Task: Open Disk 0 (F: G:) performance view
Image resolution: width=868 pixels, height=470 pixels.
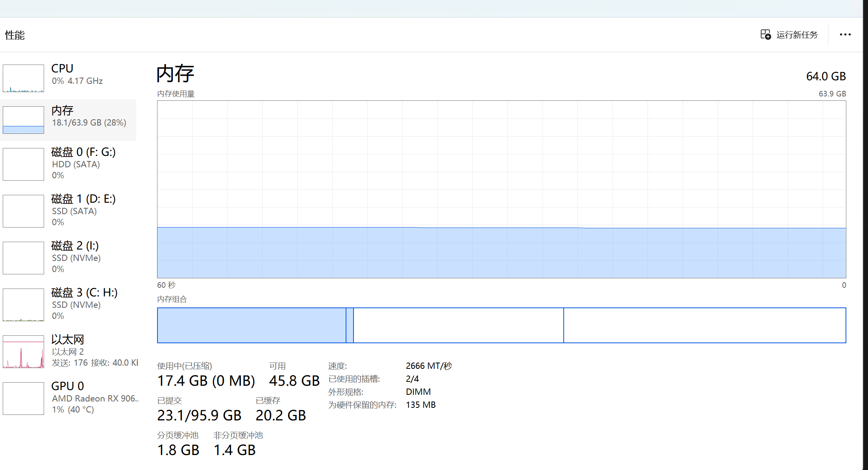Action: pos(83,152)
